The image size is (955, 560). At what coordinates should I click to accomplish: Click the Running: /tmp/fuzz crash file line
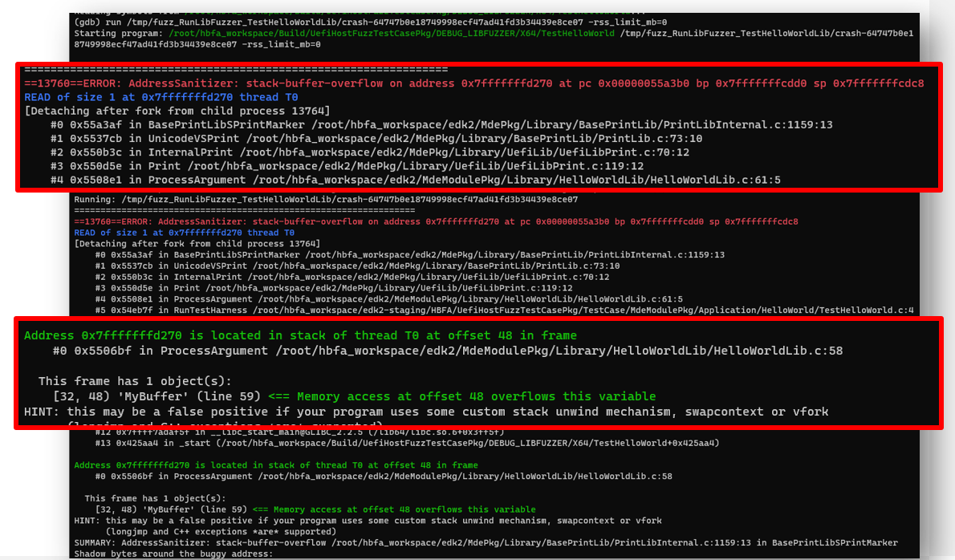tap(325, 199)
